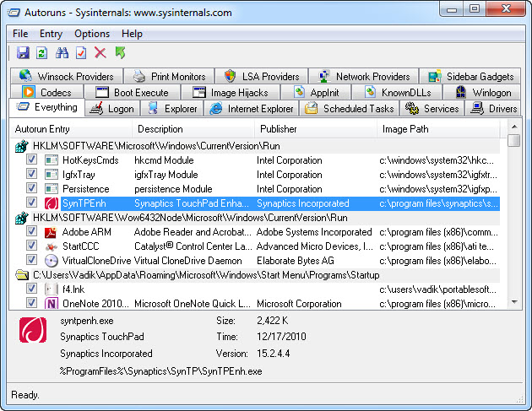The width and height of the screenshot is (532, 411).
Task: Open the Entry menu
Action: pos(51,34)
